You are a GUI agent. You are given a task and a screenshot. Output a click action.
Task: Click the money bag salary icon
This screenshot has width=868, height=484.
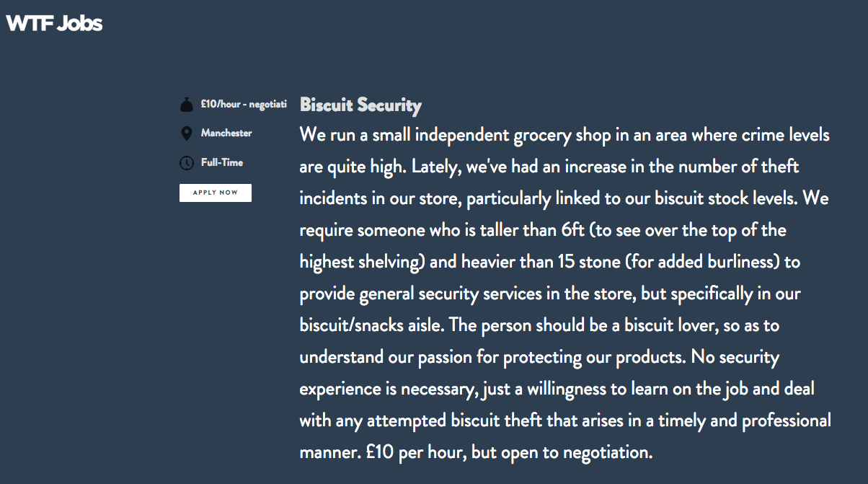coord(187,105)
